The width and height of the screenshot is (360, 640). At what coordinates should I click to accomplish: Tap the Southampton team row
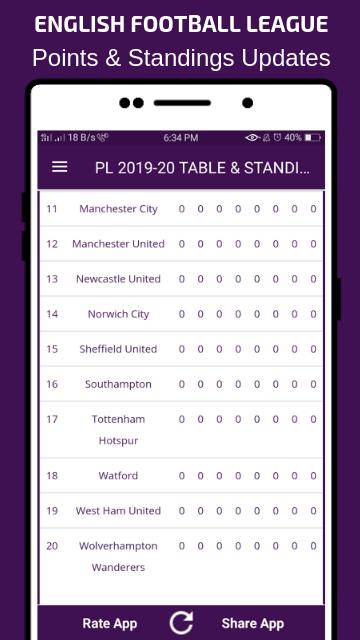tap(181, 384)
